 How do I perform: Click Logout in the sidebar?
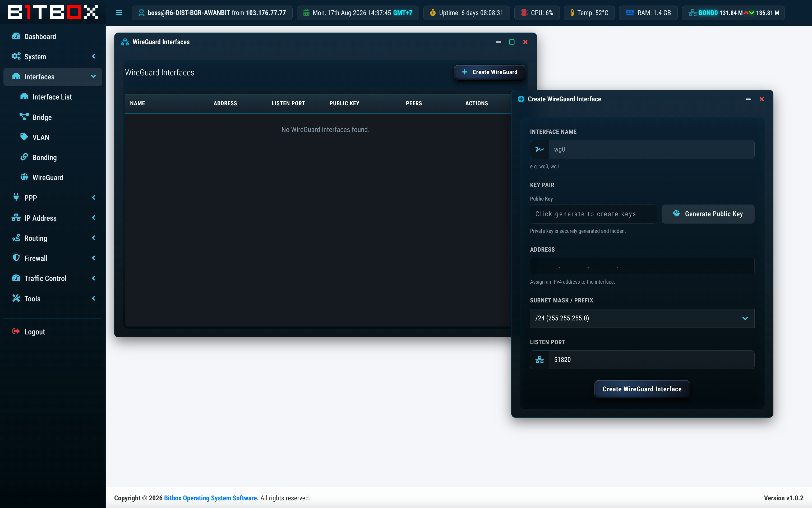(53, 332)
